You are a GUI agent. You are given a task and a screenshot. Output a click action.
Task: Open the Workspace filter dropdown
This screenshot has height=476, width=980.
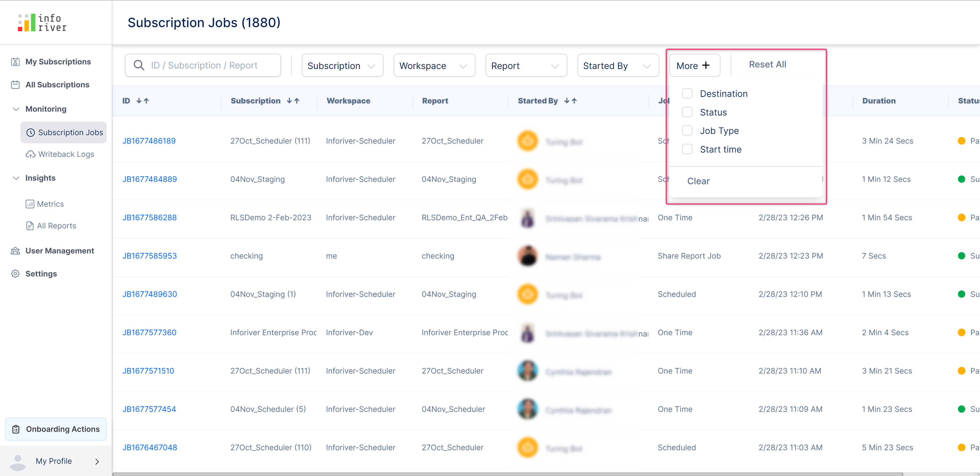click(434, 65)
